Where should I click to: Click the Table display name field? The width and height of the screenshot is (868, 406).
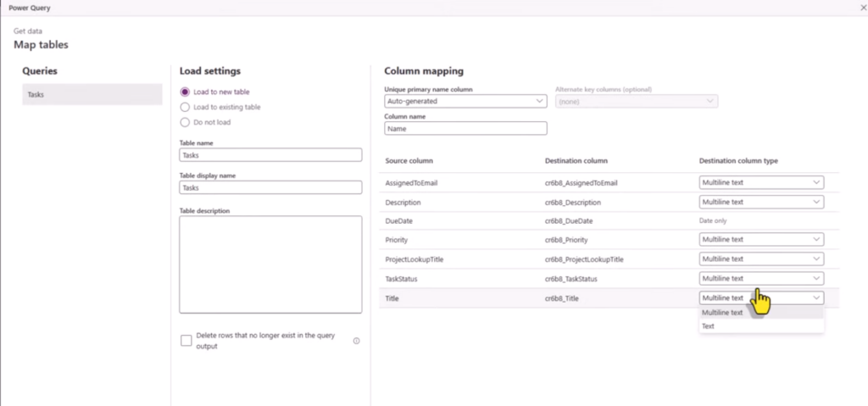(270, 187)
